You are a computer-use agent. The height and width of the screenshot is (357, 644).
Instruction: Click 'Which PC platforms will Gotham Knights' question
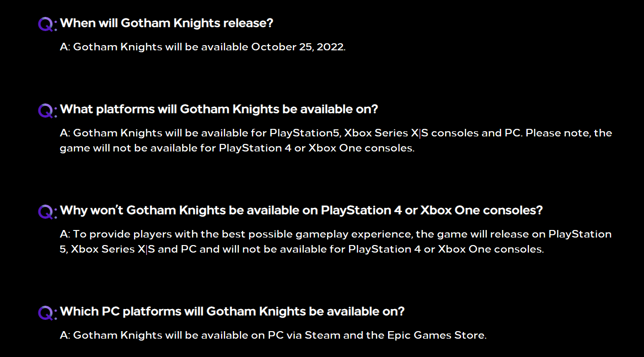click(x=232, y=311)
